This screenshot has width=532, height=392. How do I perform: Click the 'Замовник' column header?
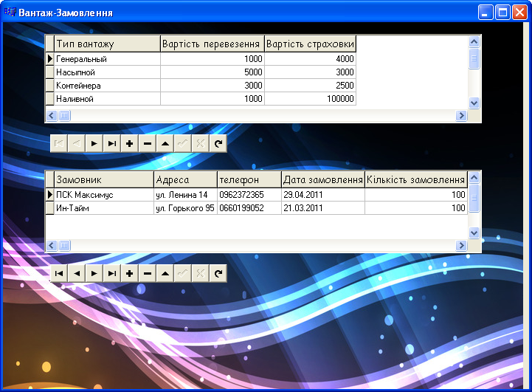[x=104, y=180]
